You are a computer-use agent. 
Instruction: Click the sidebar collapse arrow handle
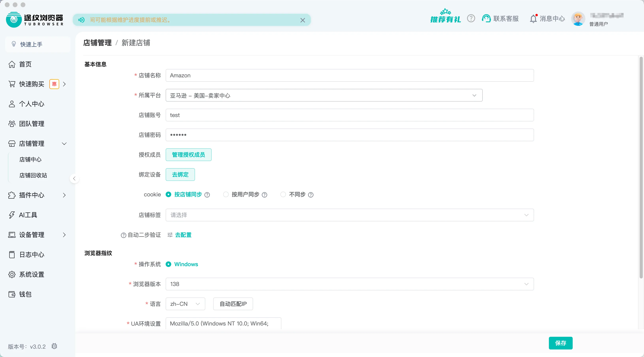[74, 179]
